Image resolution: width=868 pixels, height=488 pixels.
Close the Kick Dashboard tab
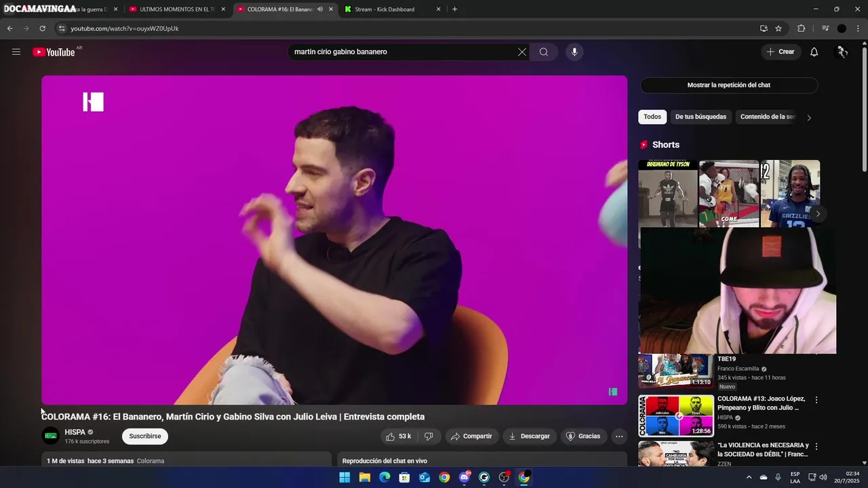pos(438,9)
